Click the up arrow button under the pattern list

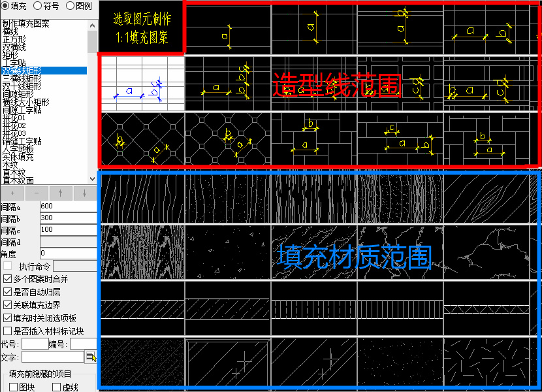[61, 193]
